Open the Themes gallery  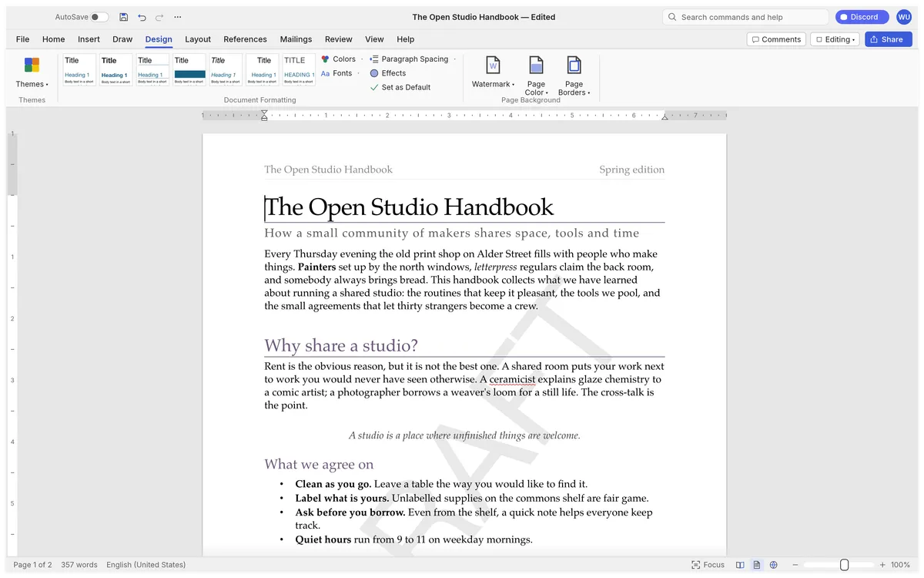[32, 72]
